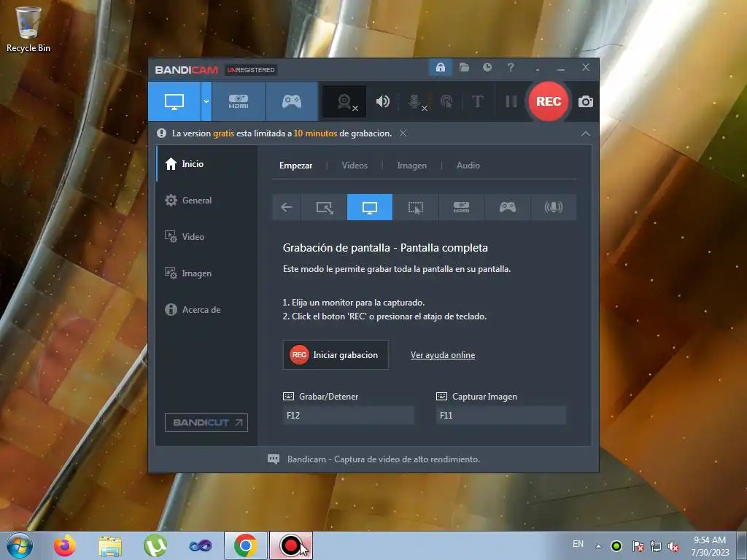Show hidden tray icons arrow

click(598, 546)
